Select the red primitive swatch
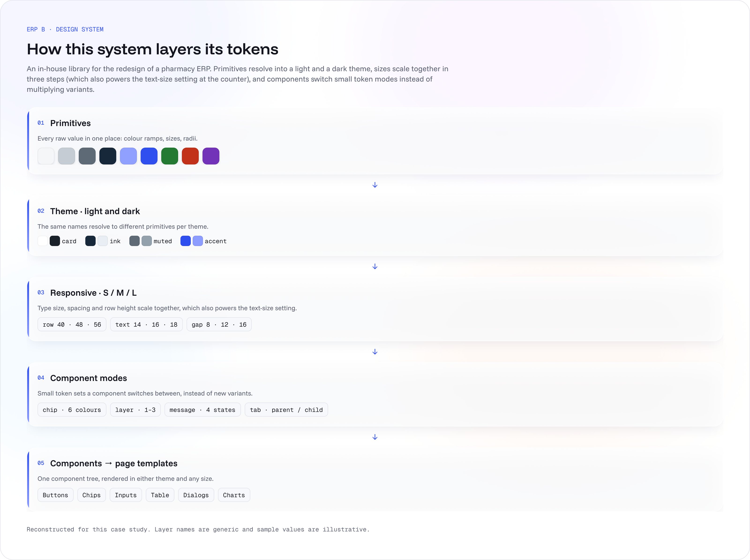750x560 pixels. pos(190,156)
